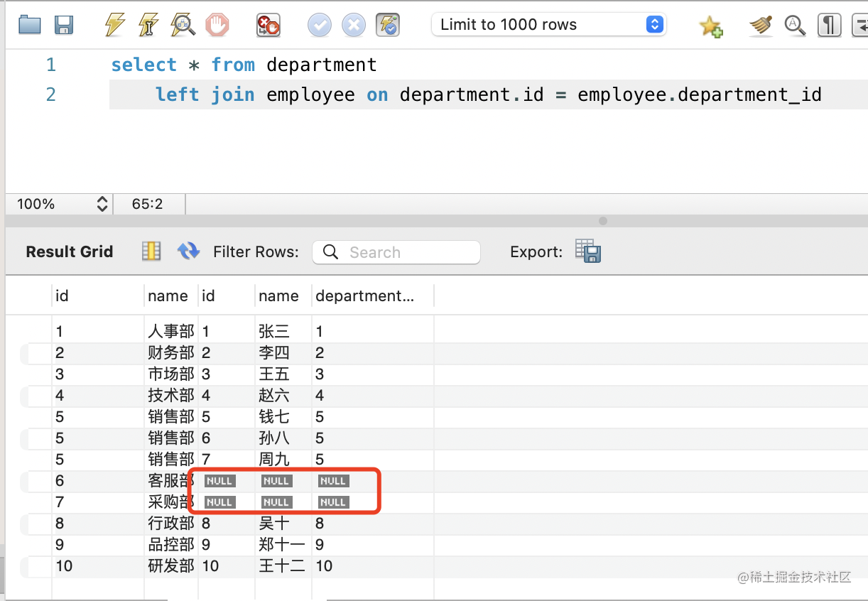Select the 赵六 employee cell

283,395
